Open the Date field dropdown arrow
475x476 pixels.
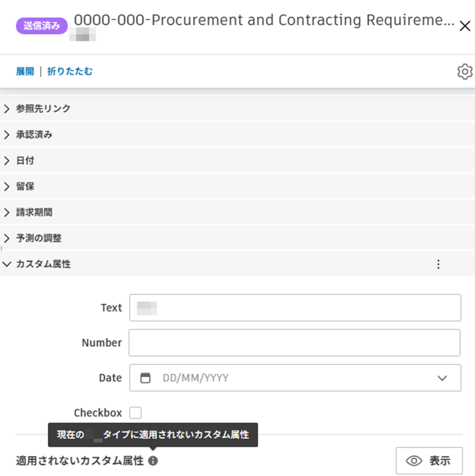click(x=442, y=378)
